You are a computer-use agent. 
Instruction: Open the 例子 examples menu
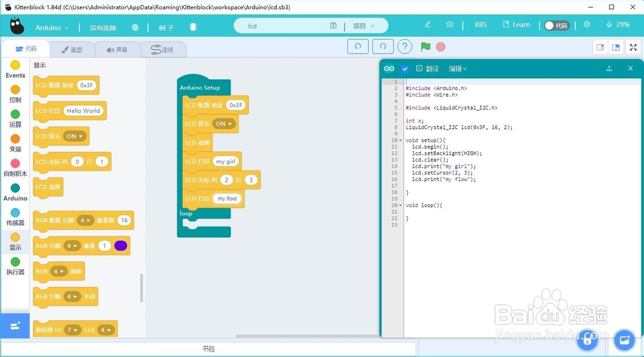(166, 28)
